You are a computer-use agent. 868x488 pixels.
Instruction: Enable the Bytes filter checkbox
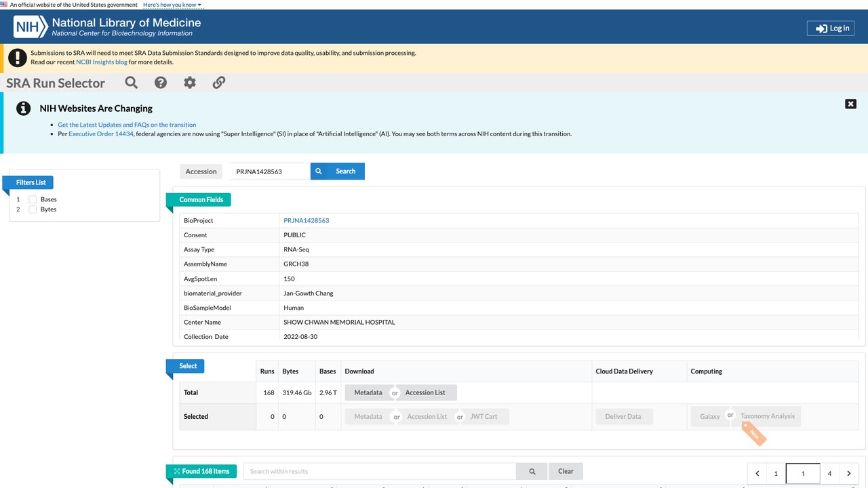(33, 209)
